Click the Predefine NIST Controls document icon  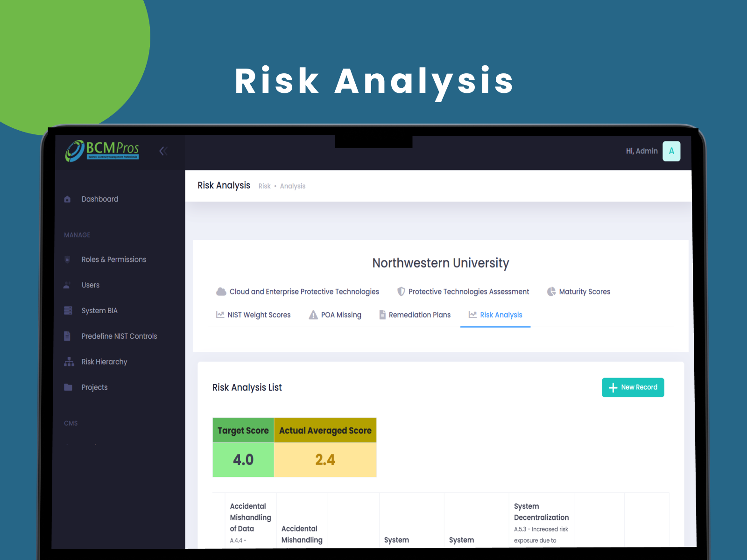pyautogui.click(x=67, y=336)
